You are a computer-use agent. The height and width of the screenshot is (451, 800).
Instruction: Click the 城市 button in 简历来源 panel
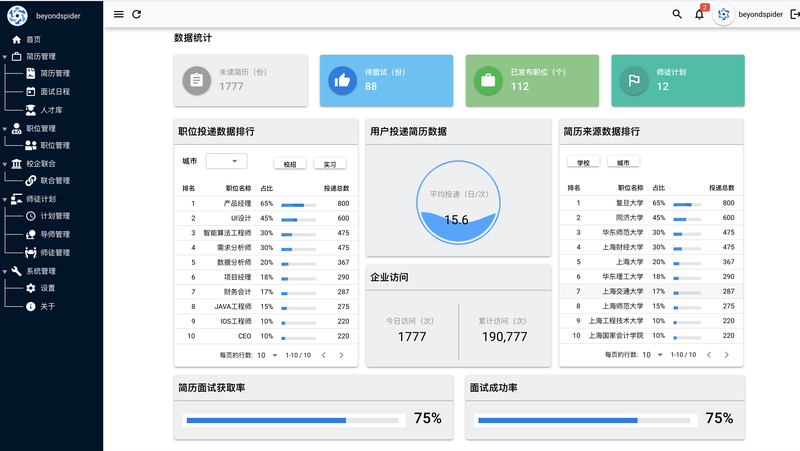point(622,162)
